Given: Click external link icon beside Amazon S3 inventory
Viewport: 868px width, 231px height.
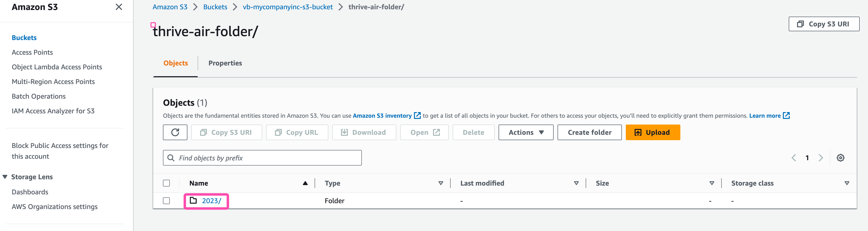Looking at the screenshot, I should [x=417, y=116].
